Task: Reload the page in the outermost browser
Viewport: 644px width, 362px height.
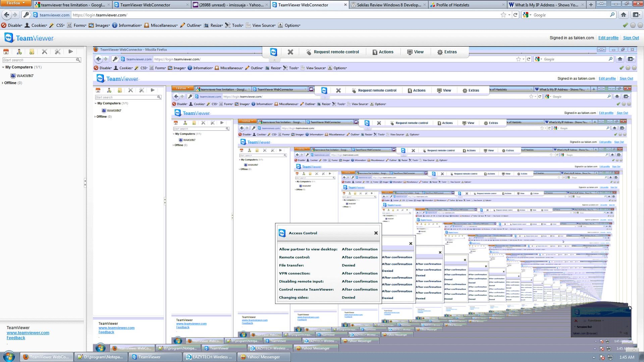Action: coord(516,15)
